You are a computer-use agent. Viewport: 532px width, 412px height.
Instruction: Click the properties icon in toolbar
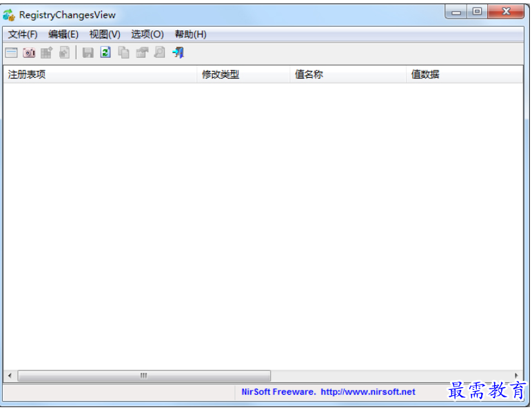pyautogui.click(x=142, y=52)
